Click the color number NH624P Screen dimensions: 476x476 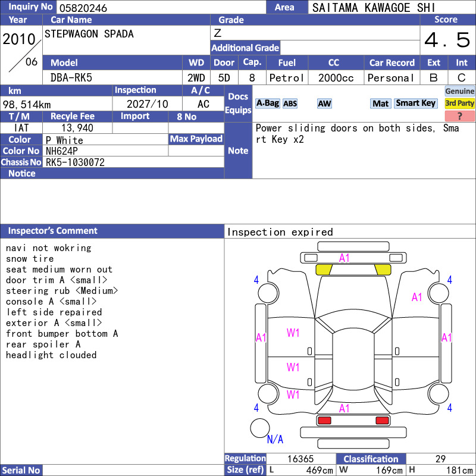click(x=62, y=151)
